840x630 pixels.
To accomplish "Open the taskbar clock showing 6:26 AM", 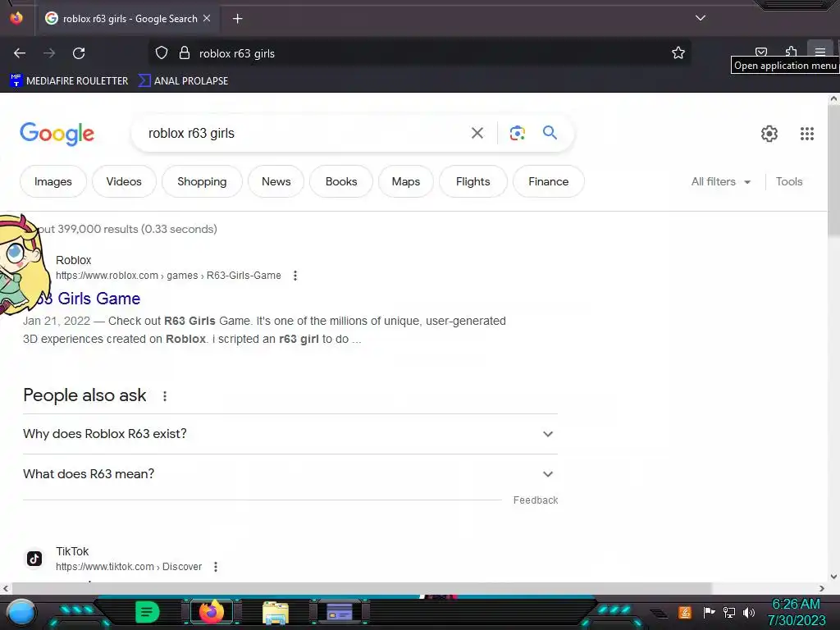I will click(797, 612).
